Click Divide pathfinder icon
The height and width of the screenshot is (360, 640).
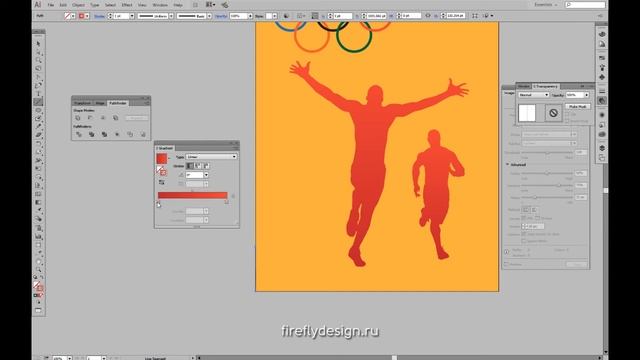[79, 134]
